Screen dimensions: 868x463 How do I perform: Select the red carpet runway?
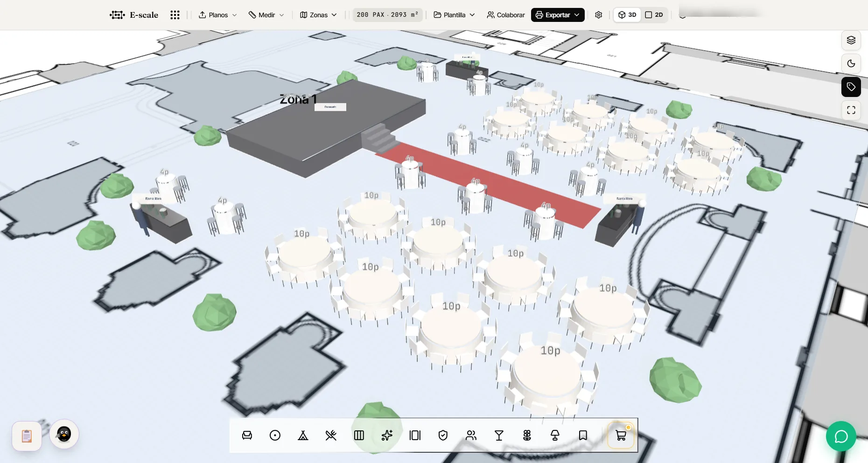(488, 186)
